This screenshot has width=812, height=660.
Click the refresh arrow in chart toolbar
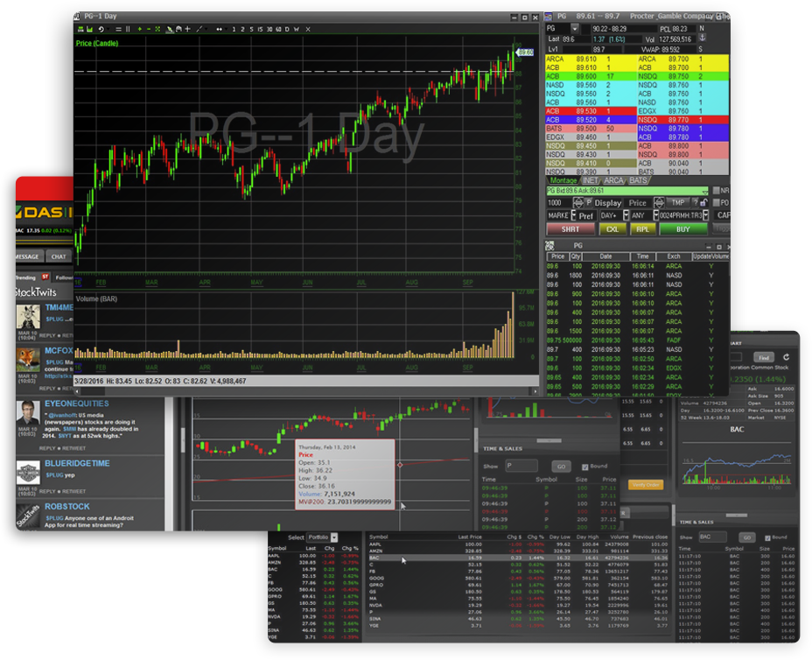101,30
